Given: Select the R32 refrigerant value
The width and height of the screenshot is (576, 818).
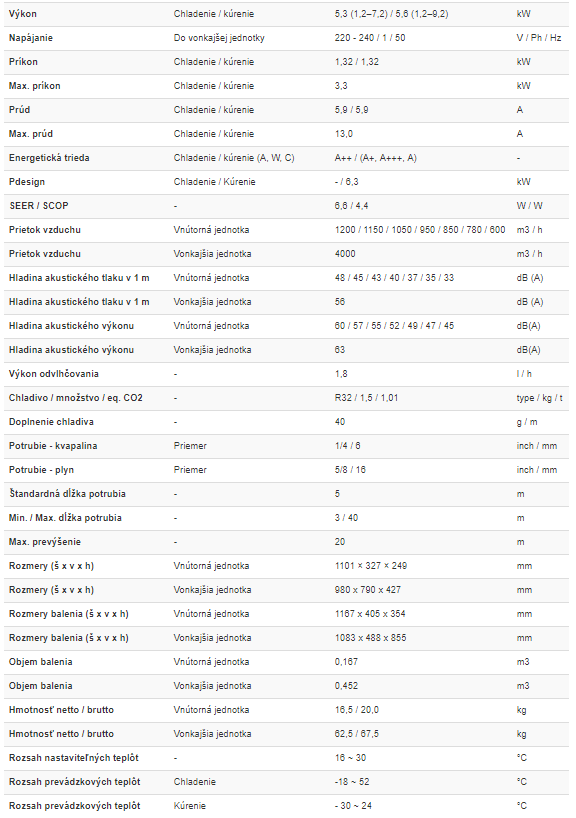Looking at the screenshot, I should pos(343,398).
